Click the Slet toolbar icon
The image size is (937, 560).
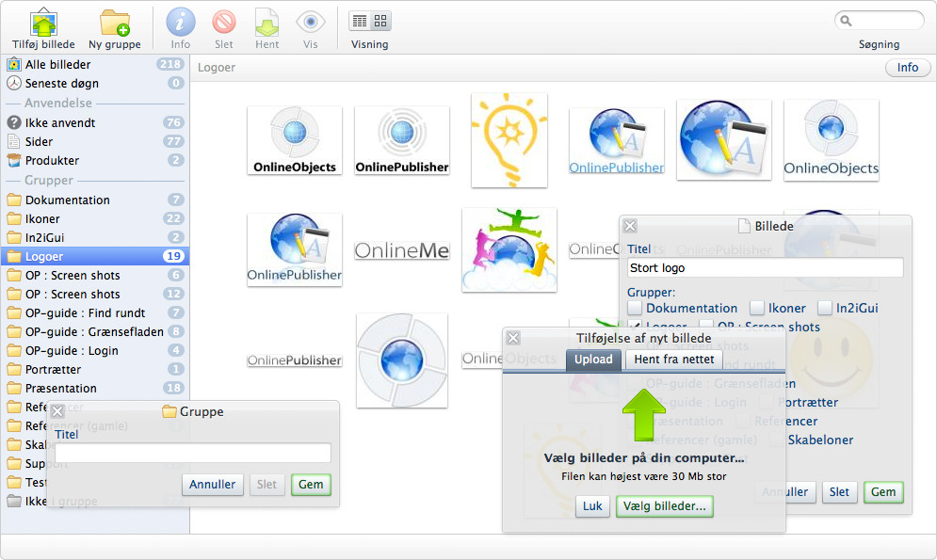[224, 23]
